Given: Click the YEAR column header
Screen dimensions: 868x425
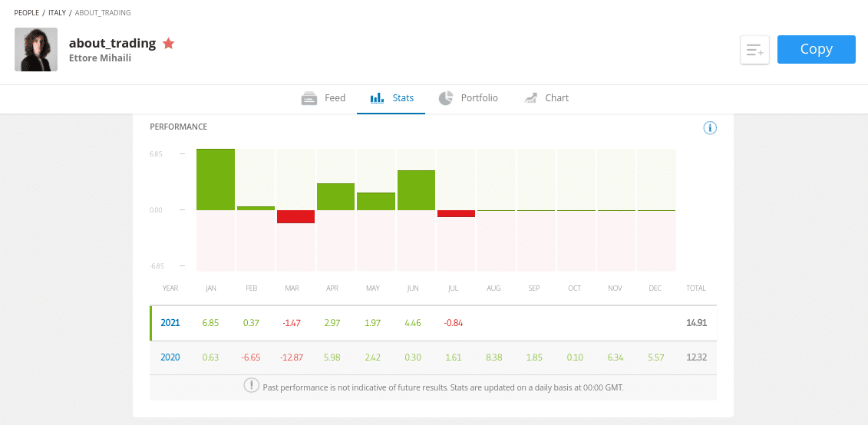Looking at the screenshot, I should click(x=170, y=288).
